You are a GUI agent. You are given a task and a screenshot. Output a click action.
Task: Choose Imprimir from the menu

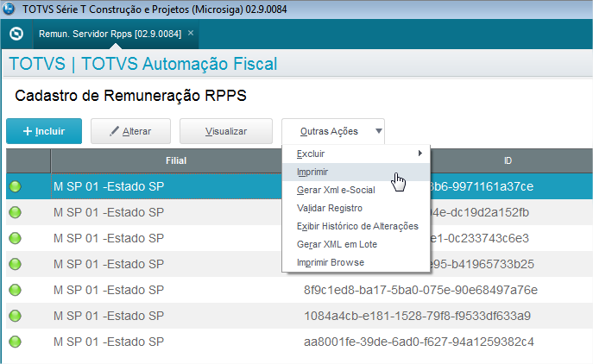[356, 172]
